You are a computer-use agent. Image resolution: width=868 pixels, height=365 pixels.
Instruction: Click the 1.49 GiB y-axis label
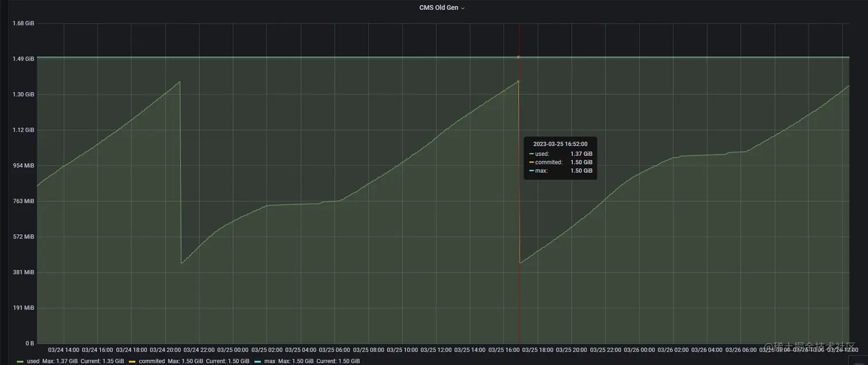(24, 59)
